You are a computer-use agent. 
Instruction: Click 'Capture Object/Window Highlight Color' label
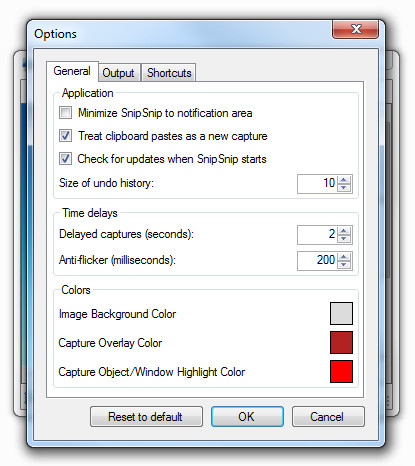pos(152,372)
